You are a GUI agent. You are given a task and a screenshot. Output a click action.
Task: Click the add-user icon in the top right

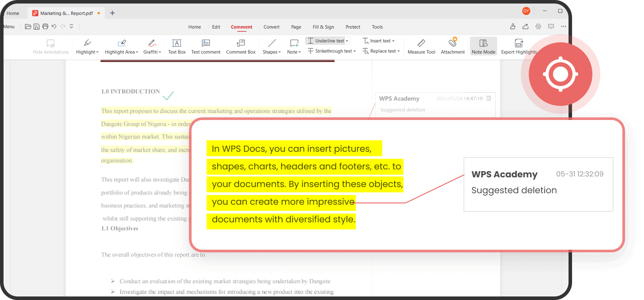512,26
